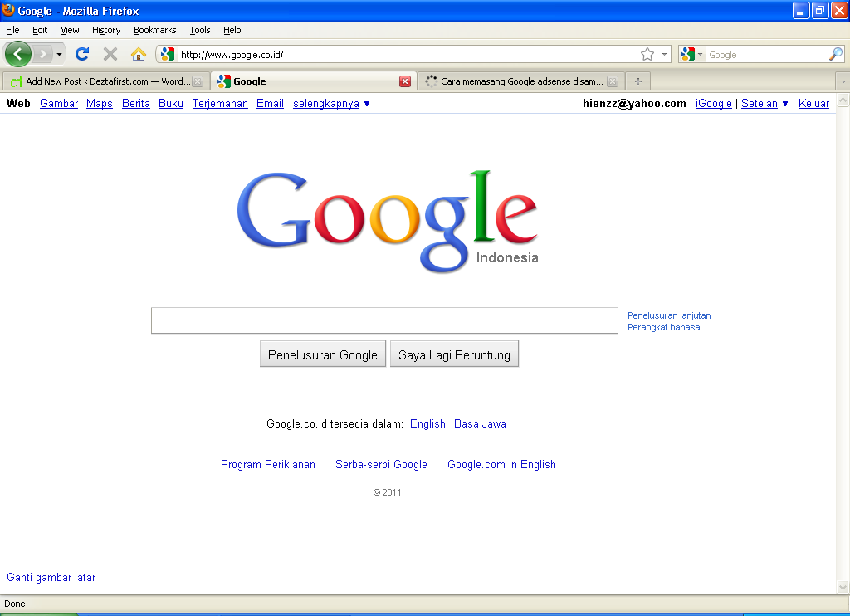The image size is (850, 616).
Task: Close the active Google tab
Action: pos(405,81)
